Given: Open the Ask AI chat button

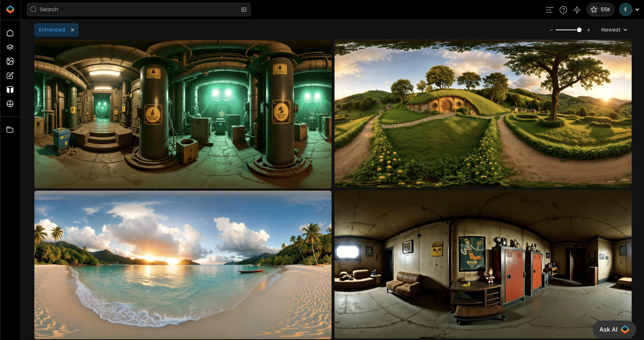Looking at the screenshot, I should (614, 330).
